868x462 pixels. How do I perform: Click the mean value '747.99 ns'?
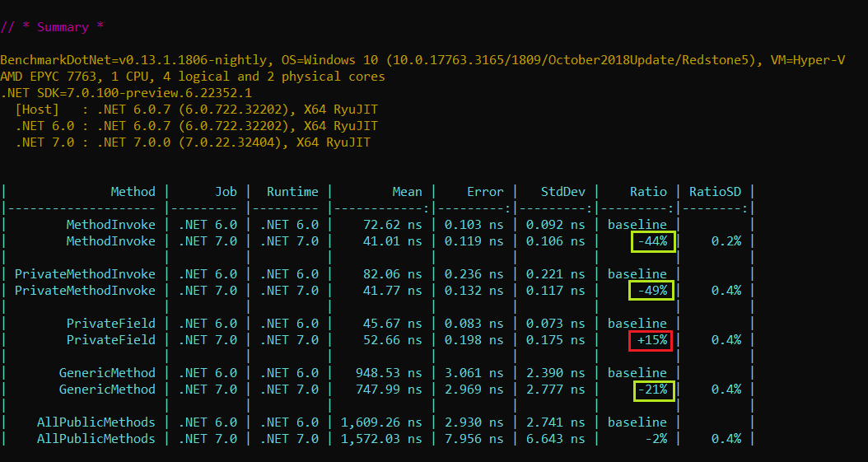pyautogui.click(x=389, y=389)
